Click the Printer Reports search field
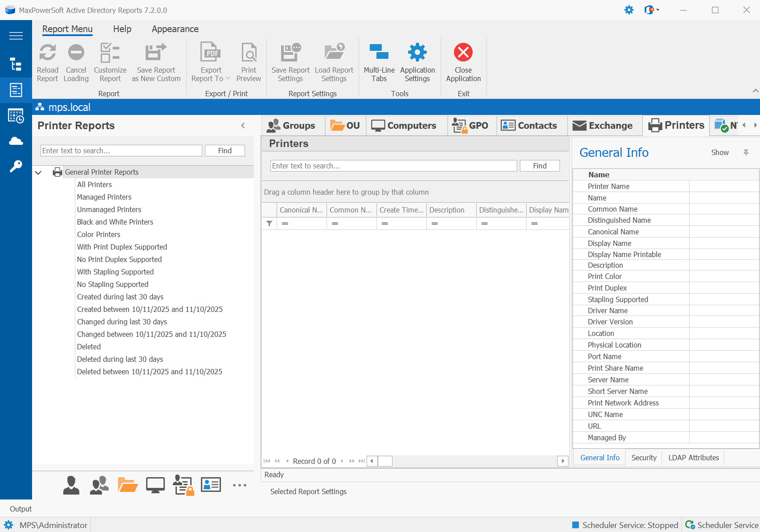The image size is (760, 532). pyautogui.click(x=121, y=151)
